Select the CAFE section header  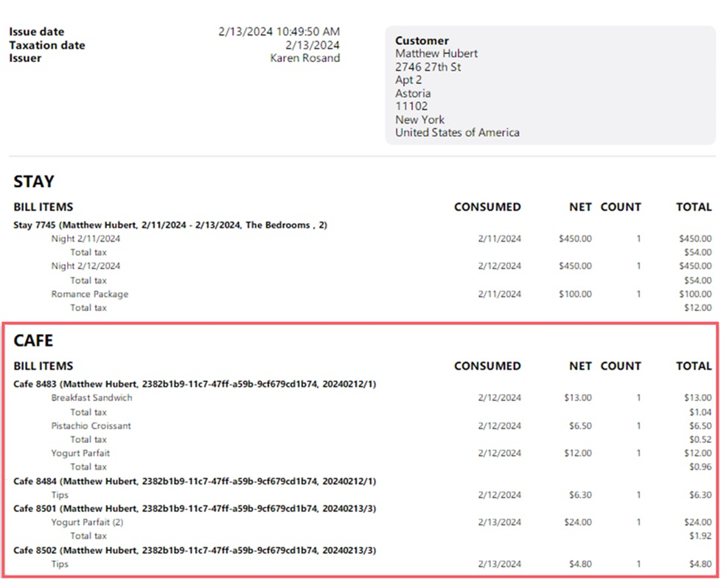click(x=34, y=340)
